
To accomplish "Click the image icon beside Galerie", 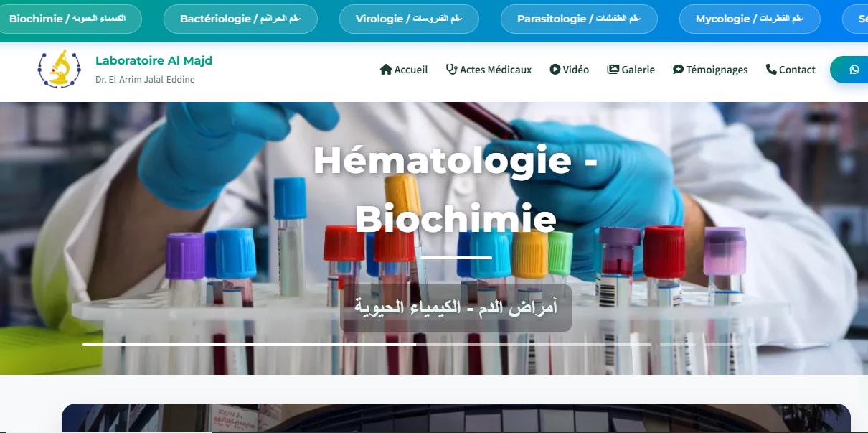I will [x=613, y=70].
